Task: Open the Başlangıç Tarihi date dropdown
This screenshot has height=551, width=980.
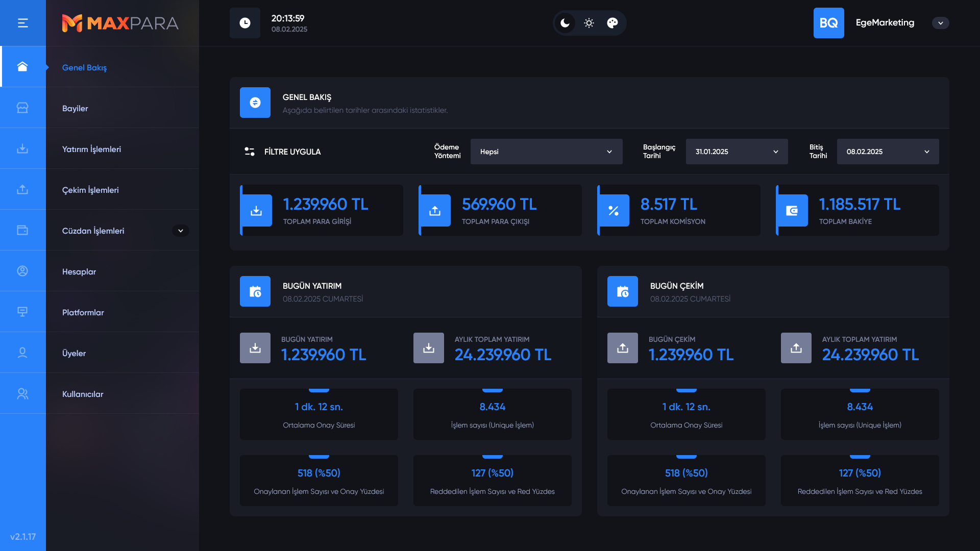Action: [737, 152]
